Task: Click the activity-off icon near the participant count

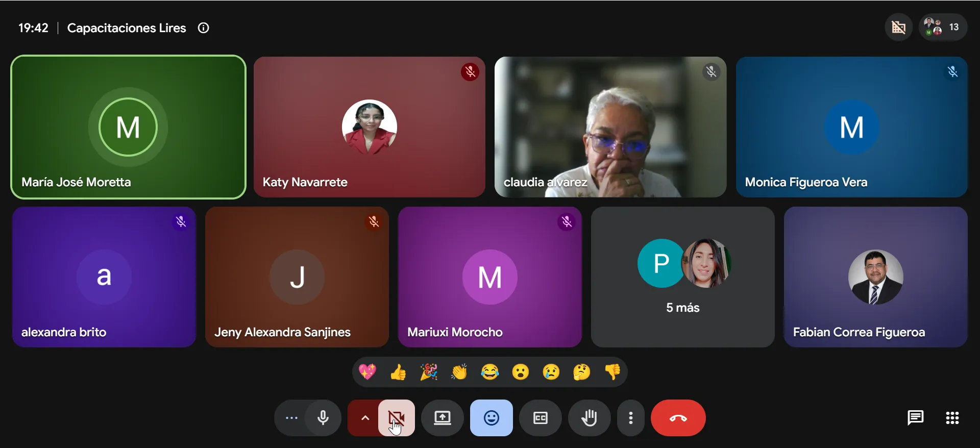Action: pos(899,27)
